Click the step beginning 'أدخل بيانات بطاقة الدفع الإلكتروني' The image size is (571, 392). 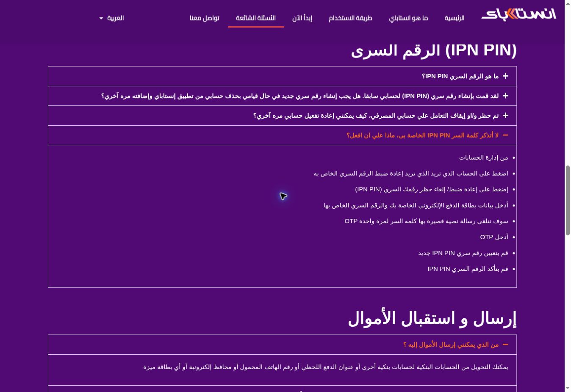[x=416, y=205]
